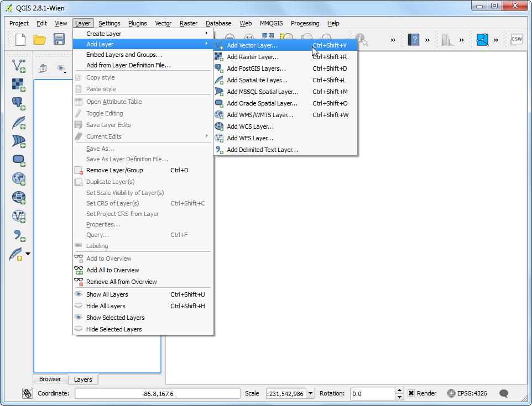The image size is (532, 406).
Task: Click the grey histogram toolbar icon
Action: tap(447, 40)
